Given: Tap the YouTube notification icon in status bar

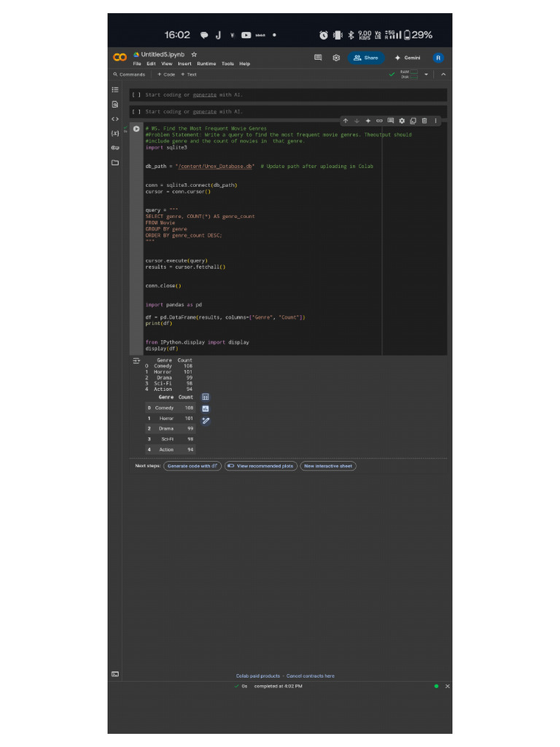Looking at the screenshot, I should 246,35.
